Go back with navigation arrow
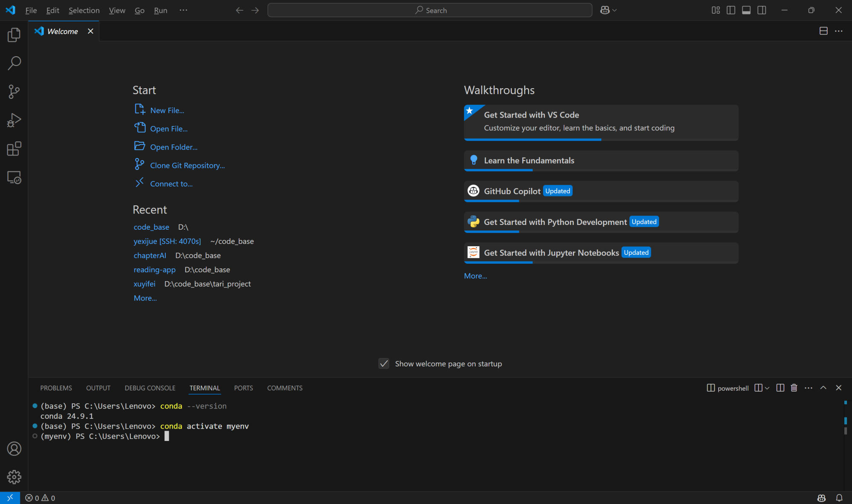This screenshot has height=504, width=852. pos(239,10)
